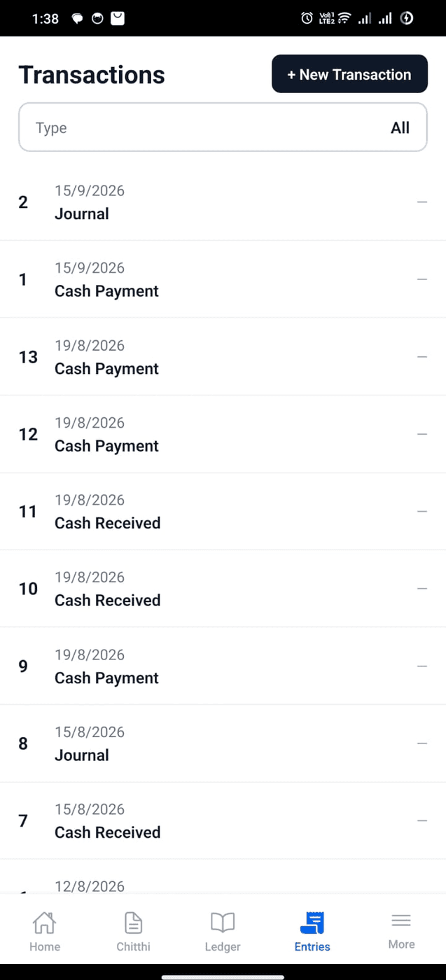Open the Type filter dropdown
446x980 pixels.
click(x=223, y=127)
